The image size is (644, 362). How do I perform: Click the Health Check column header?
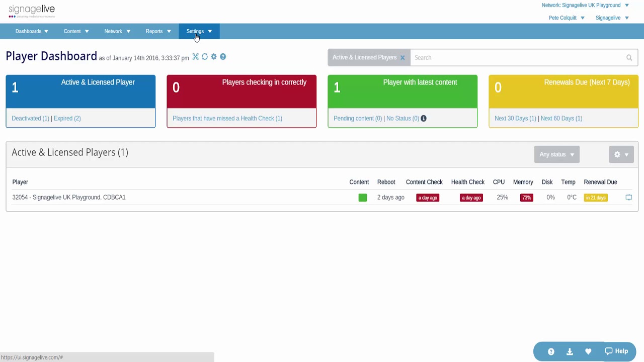pos(468,182)
